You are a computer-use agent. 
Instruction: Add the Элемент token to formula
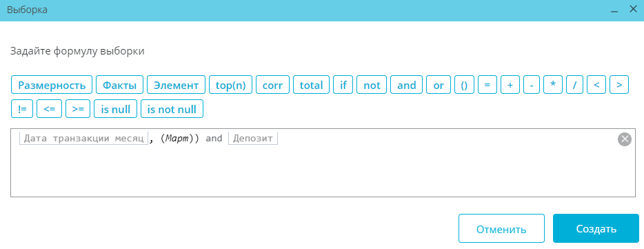click(177, 85)
